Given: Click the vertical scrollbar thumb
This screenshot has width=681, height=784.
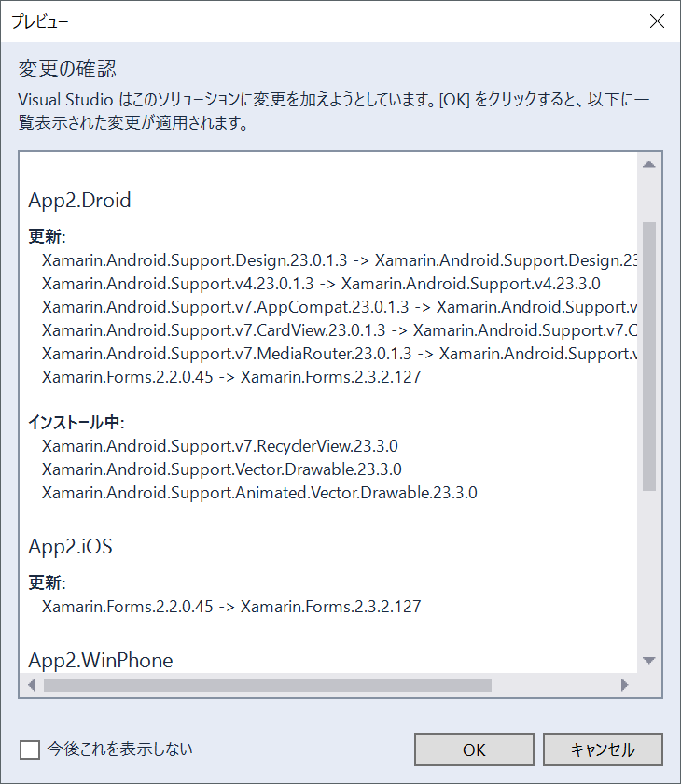Looking at the screenshot, I should click(648, 356).
